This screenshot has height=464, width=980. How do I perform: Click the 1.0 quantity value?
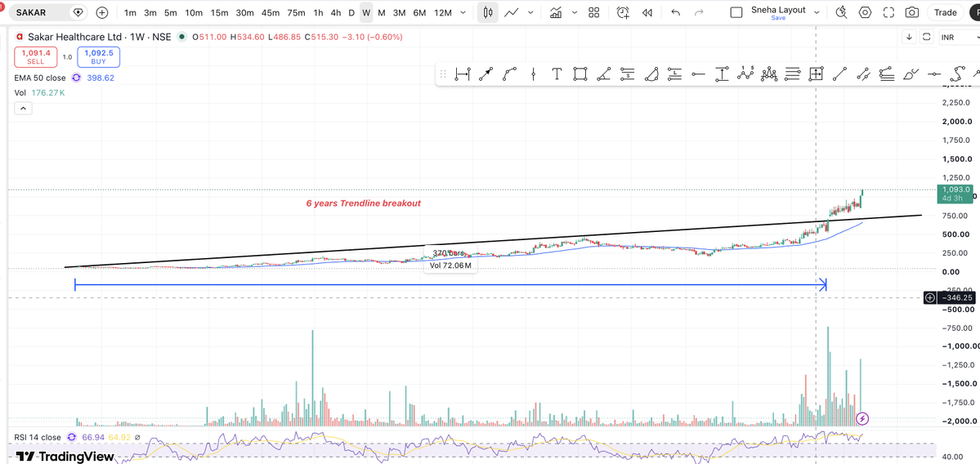click(67, 57)
